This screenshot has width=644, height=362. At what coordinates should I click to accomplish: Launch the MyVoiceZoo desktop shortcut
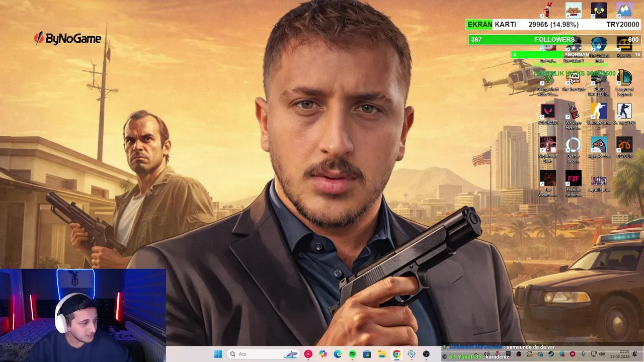[599, 148]
